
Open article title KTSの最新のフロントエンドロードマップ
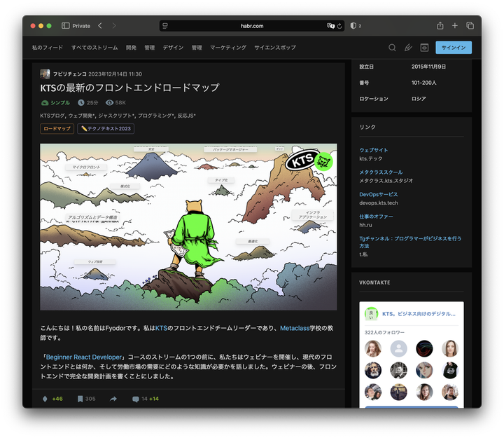pos(129,88)
